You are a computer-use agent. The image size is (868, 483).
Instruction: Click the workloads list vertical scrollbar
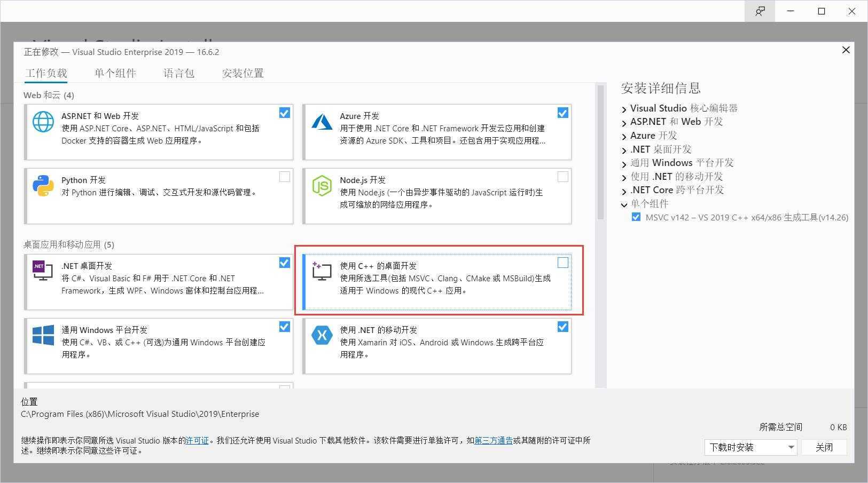(600, 152)
